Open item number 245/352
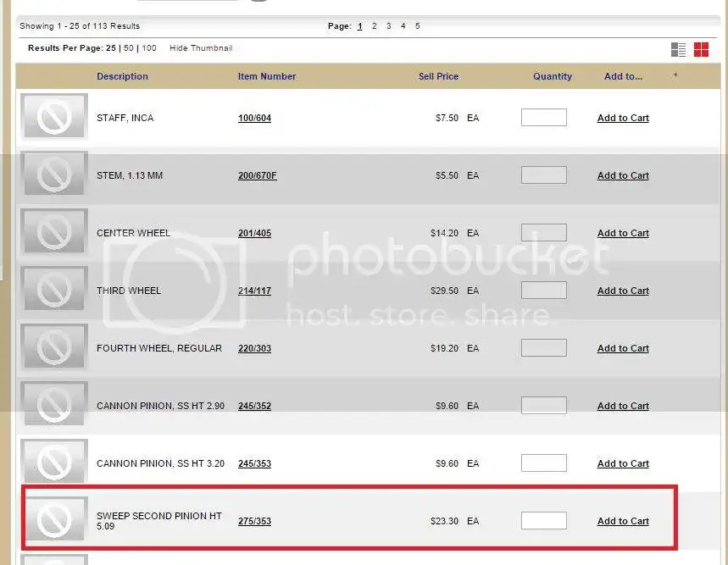Viewport: 728px width, 565px height. [254, 406]
